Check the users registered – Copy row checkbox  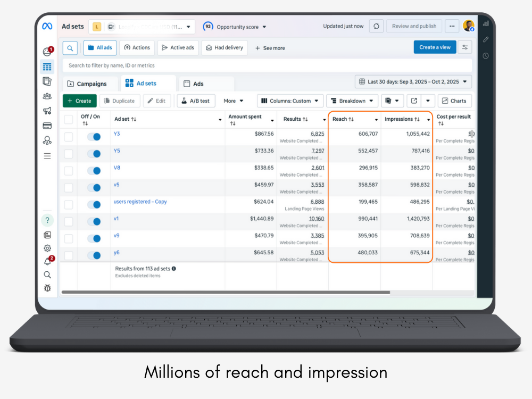(x=69, y=205)
